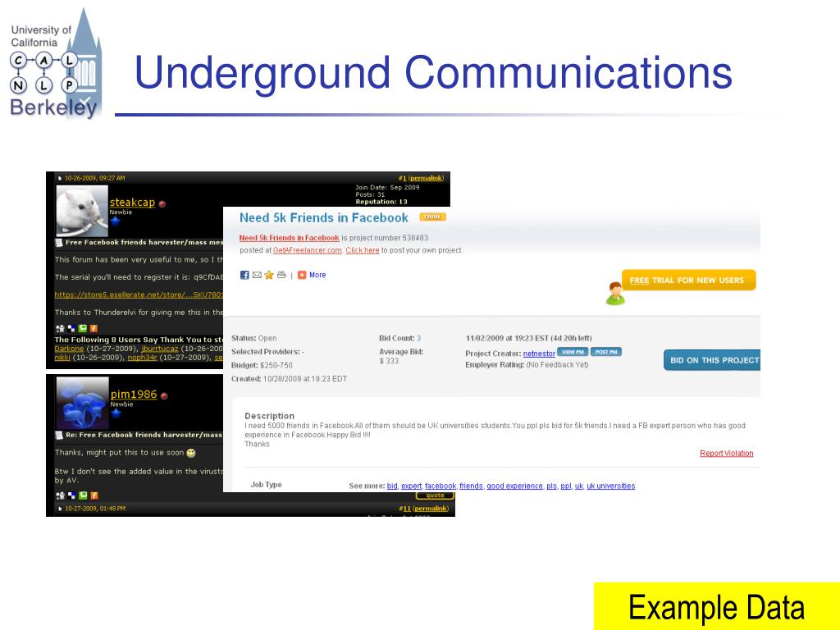Open the 'bid' tag link
This screenshot has height=630, width=840.
pos(392,486)
